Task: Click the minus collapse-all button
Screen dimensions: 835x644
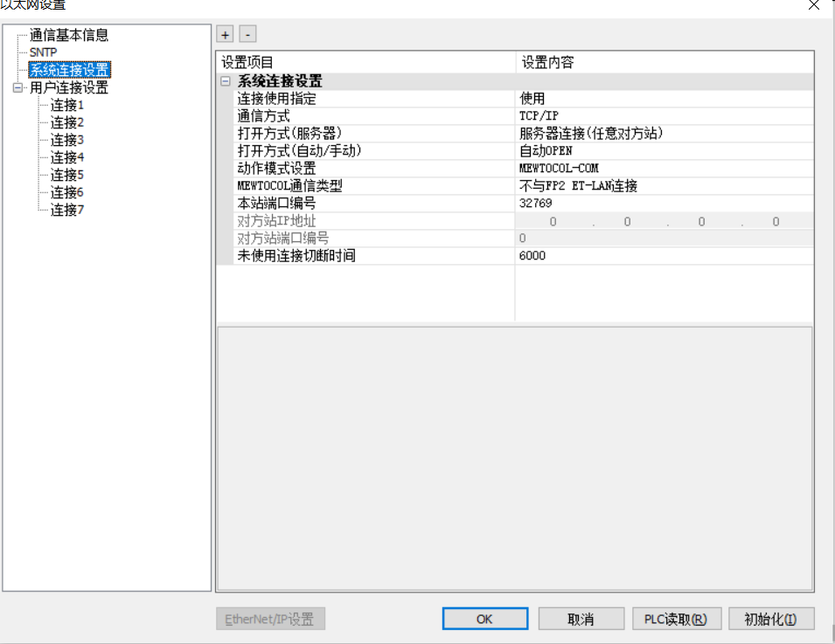Action: tap(247, 34)
